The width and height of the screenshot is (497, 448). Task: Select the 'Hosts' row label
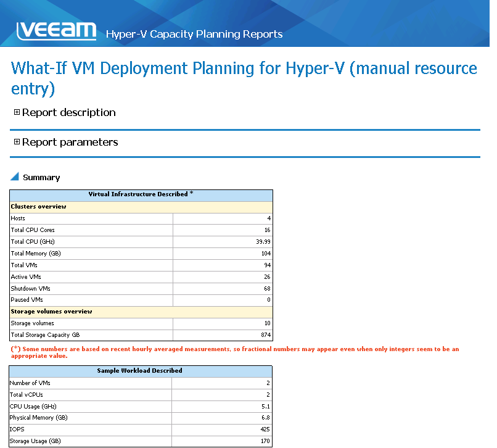pyautogui.click(x=18, y=218)
